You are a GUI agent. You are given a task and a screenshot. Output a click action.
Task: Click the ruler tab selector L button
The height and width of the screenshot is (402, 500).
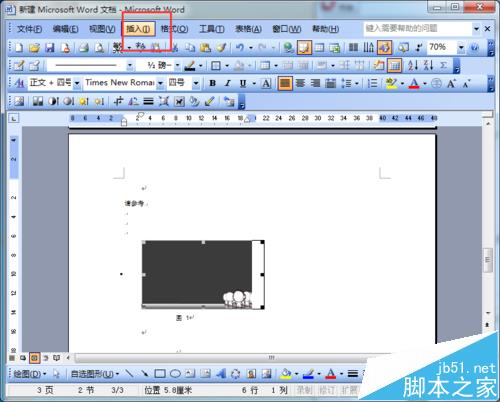pos(14,118)
